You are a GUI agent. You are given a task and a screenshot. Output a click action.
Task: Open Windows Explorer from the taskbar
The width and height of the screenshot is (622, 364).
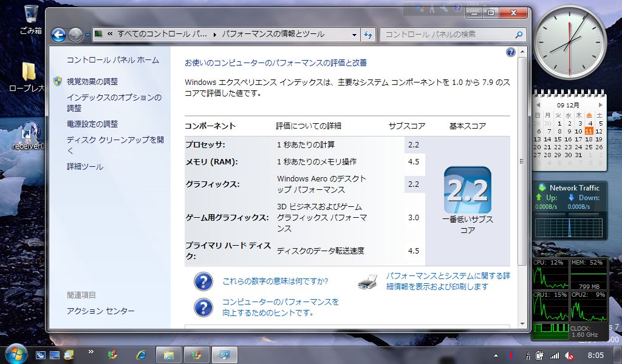pos(169,355)
